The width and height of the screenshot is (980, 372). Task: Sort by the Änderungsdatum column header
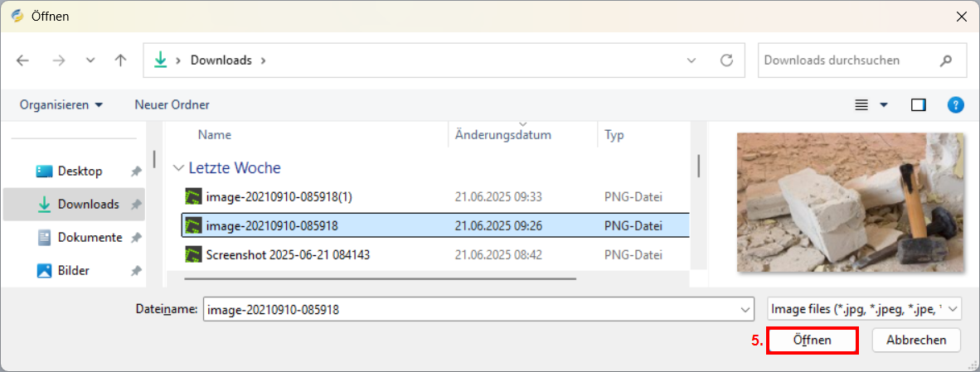click(502, 135)
